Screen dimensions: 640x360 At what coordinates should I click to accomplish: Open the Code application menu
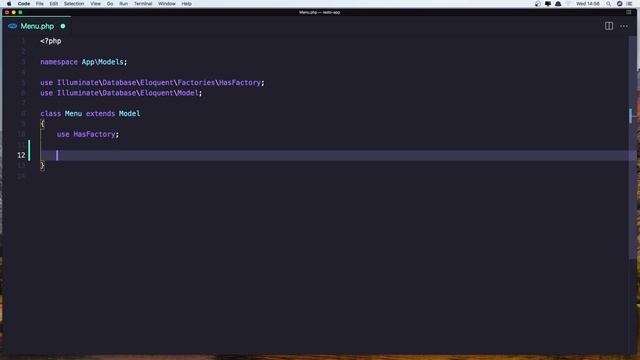pyautogui.click(x=24, y=4)
